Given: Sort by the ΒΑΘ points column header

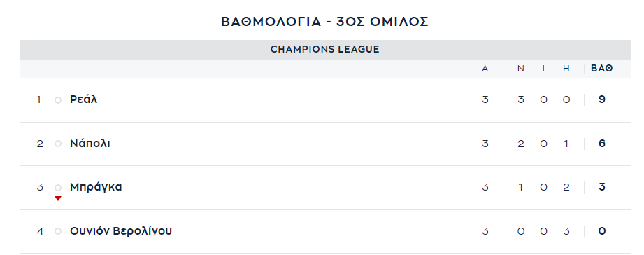Looking at the screenshot, I should pos(602,69).
